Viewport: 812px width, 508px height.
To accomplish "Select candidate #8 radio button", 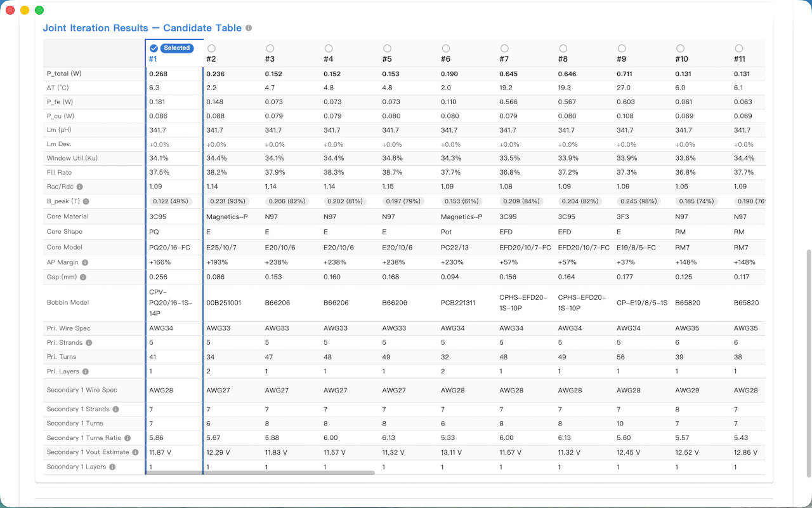I will click(x=563, y=48).
